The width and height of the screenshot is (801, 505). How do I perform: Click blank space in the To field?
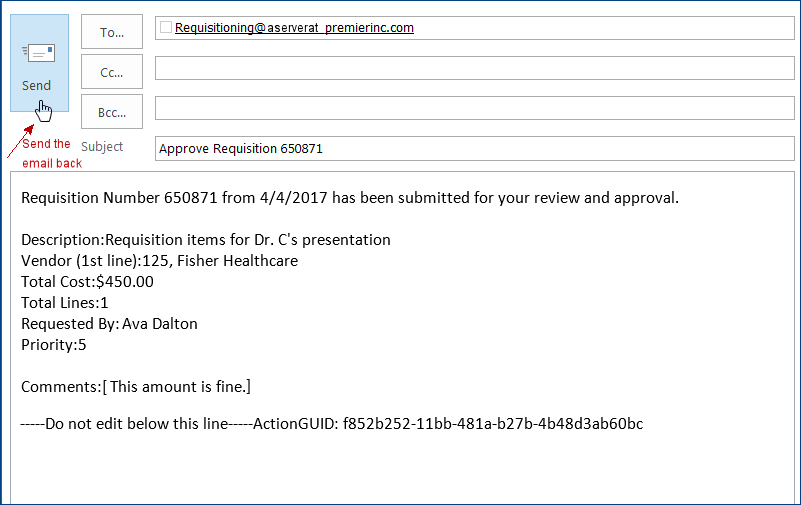tap(600, 28)
